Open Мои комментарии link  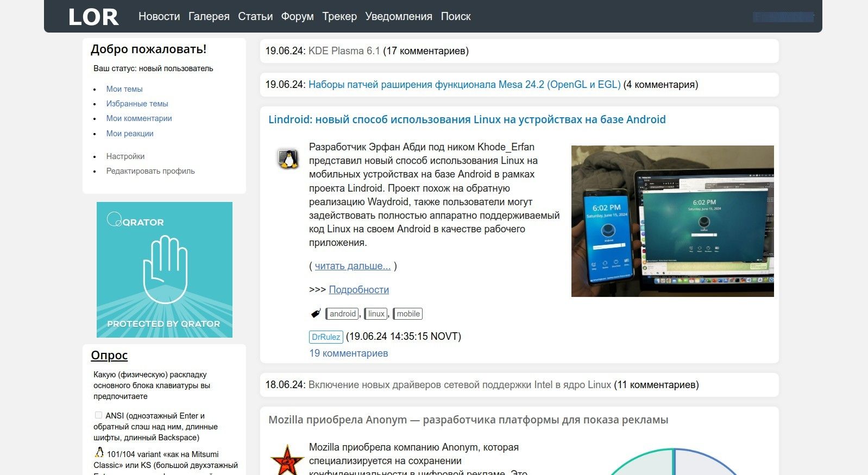tap(139, 118)
